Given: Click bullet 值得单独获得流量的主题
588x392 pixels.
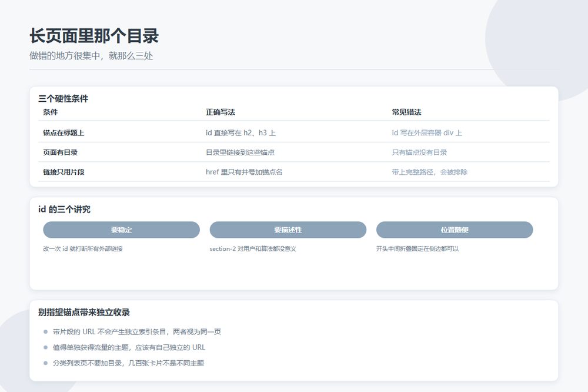Looking at the screenshot, I should [129, 347].
